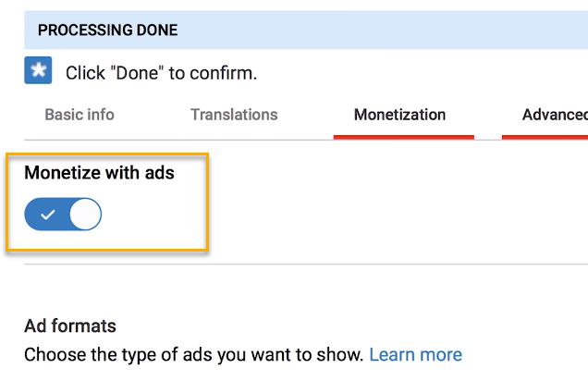This screenshot has height=381, width=588.
Task: Click the divider line above Ad formats
Action: (x=305, y=264)
